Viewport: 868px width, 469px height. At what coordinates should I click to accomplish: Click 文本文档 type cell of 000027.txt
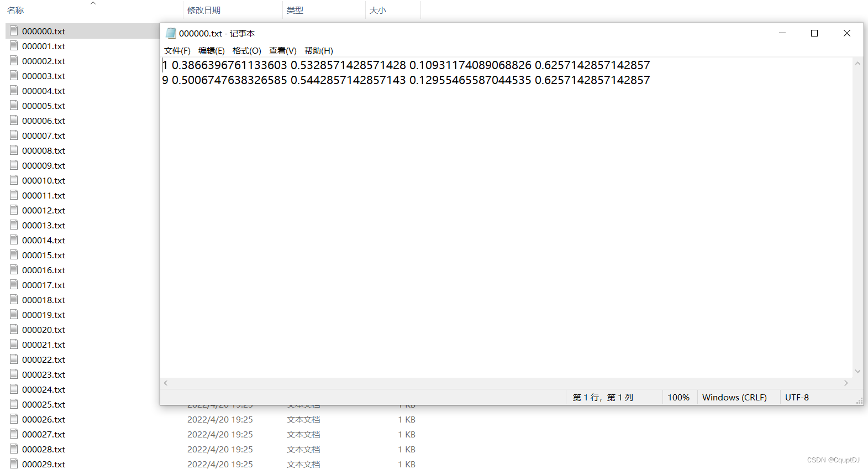tap(303, 435)
